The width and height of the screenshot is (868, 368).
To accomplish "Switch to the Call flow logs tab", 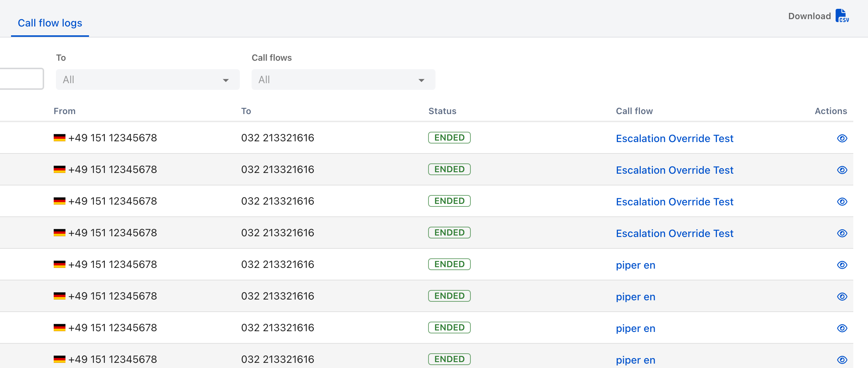I will click(50, 23).
